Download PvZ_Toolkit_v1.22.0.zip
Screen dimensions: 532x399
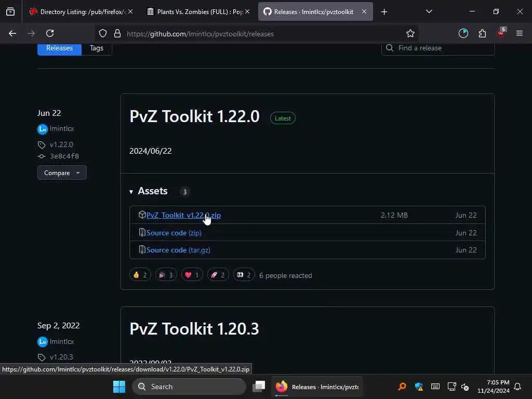(x=183, y=215)
